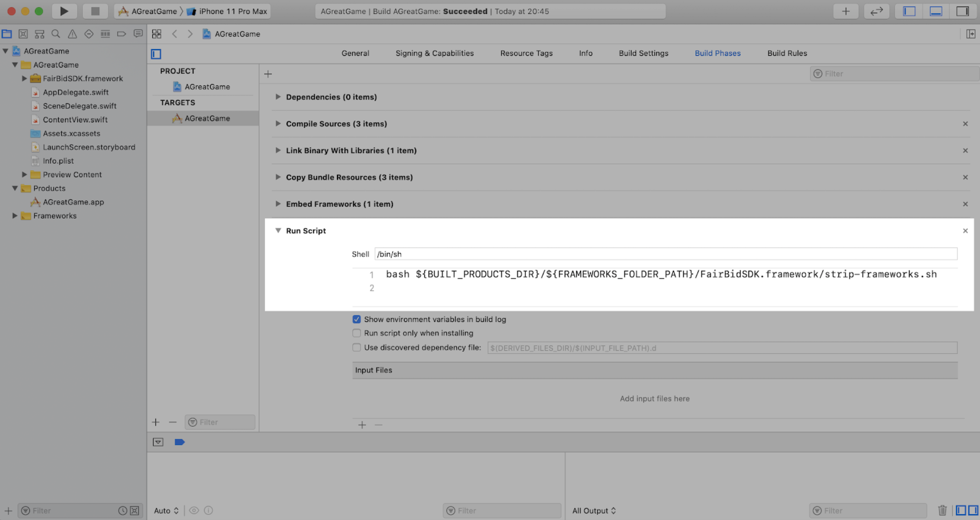Open the Debug navigator
This screenshot has height=520, width=980.
[105, 34]
